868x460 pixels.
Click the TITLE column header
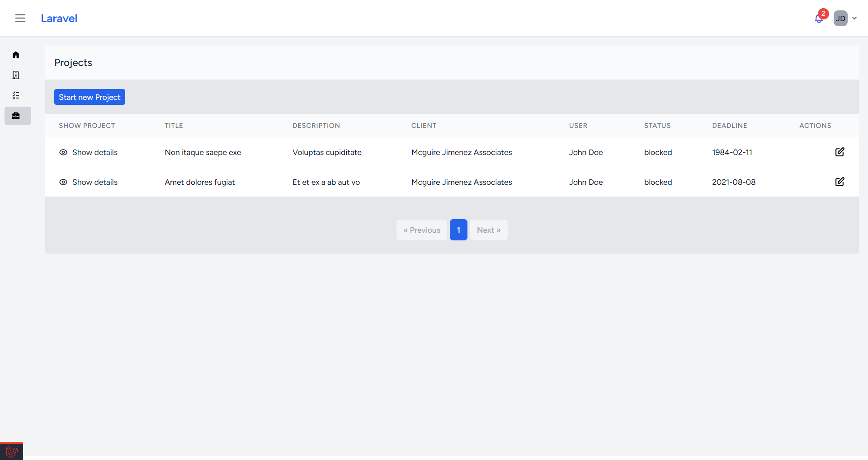(174, 126)
